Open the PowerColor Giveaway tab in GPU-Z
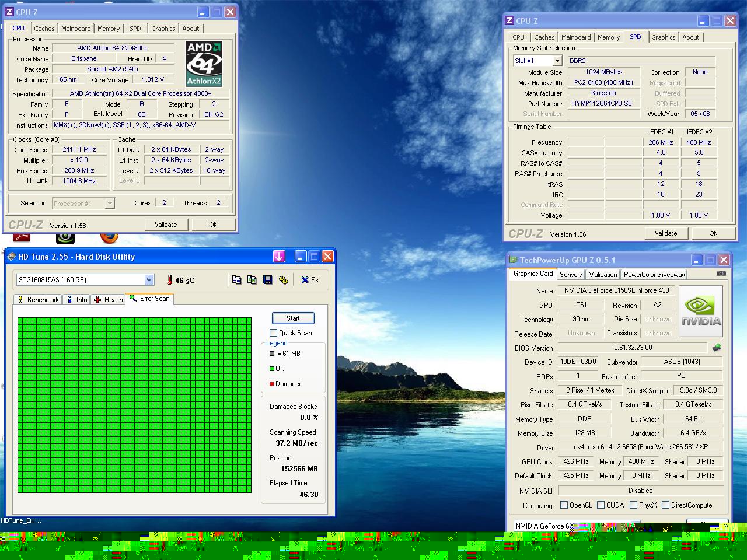This screenshot has width=747, height=560. coord(654,275)
